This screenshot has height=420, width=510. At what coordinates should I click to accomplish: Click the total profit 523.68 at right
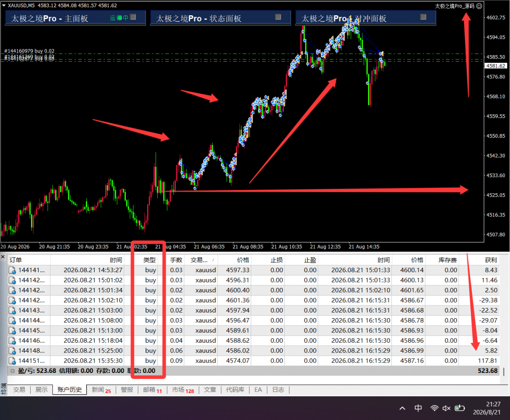pyautogui.click(x=487, y=371)
